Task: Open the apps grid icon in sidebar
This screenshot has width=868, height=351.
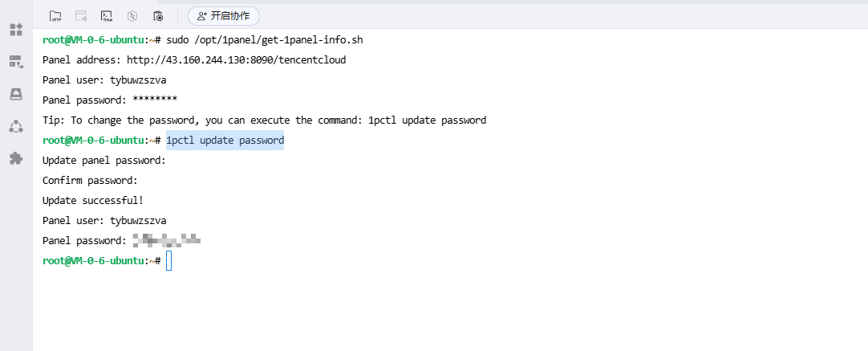Action: tap(16, 30)
